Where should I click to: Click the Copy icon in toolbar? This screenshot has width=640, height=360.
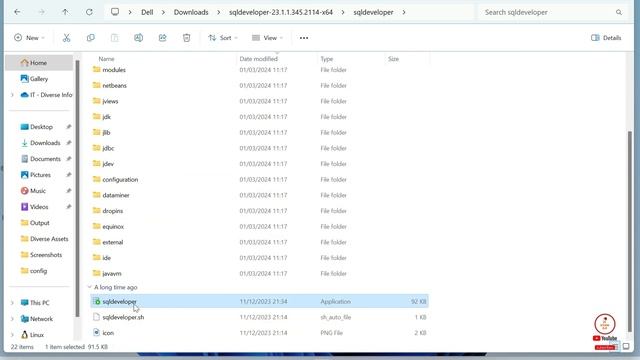91,38
